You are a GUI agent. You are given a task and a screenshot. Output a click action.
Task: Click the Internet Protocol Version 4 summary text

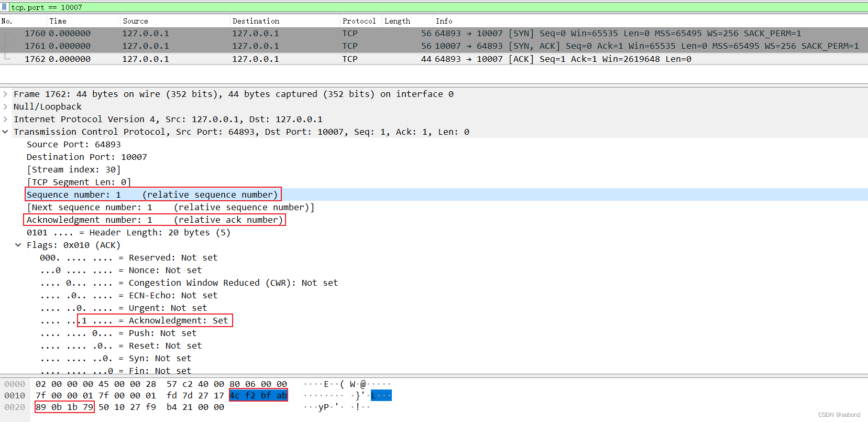(x=168, y=120)
